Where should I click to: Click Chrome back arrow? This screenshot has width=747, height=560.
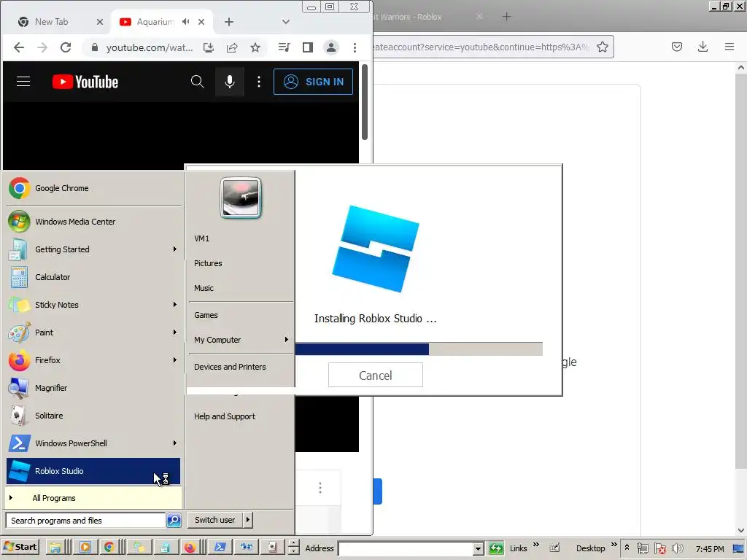(x=18, y=47)
